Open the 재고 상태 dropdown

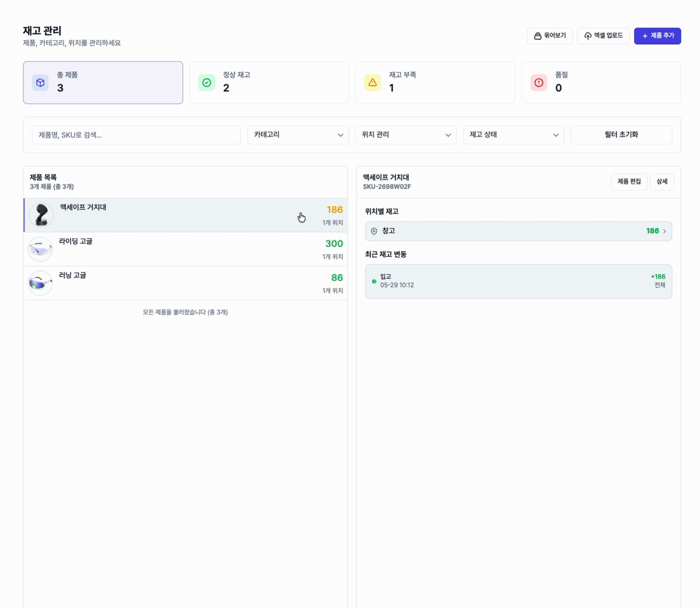513,135
